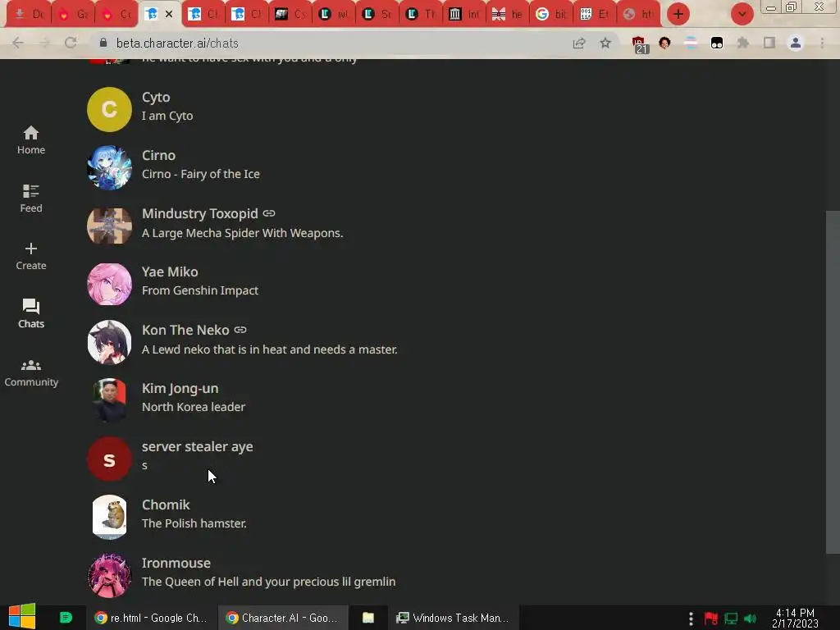Open the extension with badge 21

click(x=639, y=44)
